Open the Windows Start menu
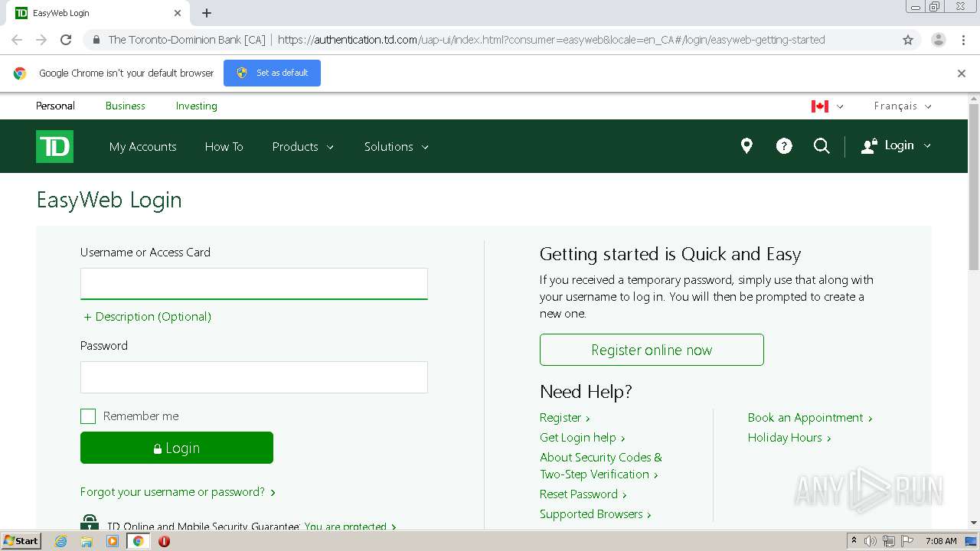This screenshot has width=980, height=551. [x=21, y=541]
